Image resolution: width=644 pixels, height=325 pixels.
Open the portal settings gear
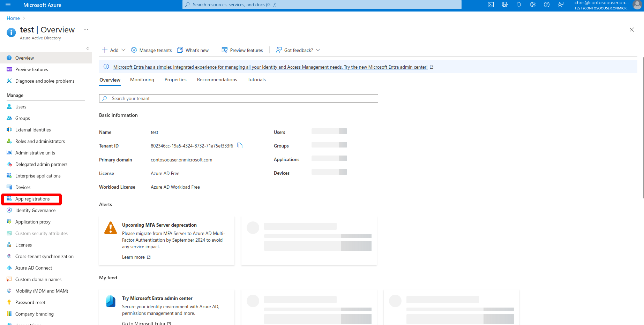[x=533, y=5]
